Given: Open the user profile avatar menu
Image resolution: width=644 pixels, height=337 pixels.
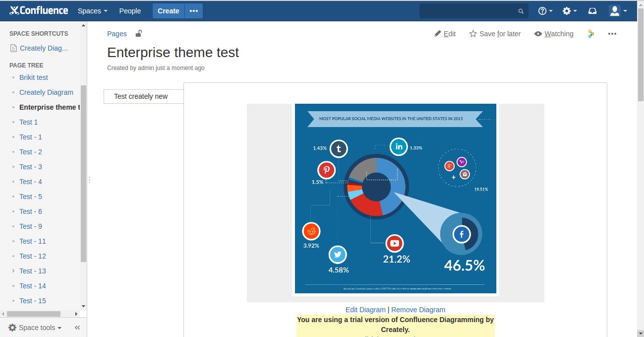Looking at the screenshot, I should (618, 11).
